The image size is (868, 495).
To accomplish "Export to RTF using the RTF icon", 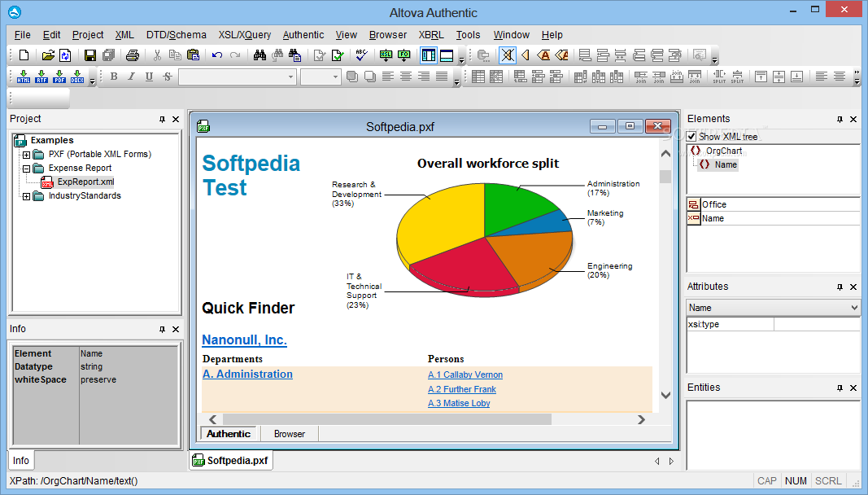I will pyautogui.click(x=41, y=77).
